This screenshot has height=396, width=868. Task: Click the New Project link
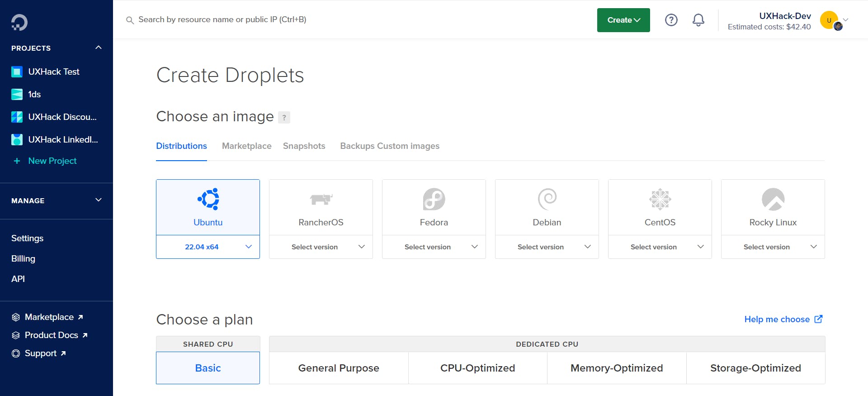(x=52, y=161)
